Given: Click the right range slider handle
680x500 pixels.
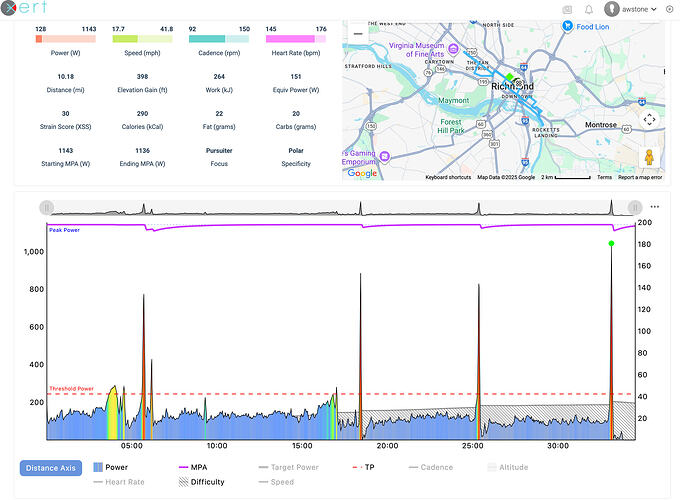Looking at the screenshot, I should coord(634,207).
